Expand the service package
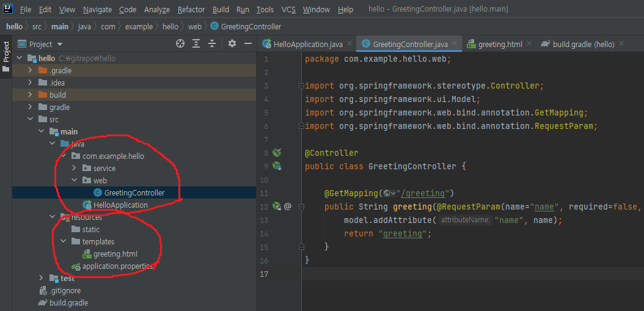Viewport: 644px width, 311px height. pyautogui.click(x=75, y=168)
